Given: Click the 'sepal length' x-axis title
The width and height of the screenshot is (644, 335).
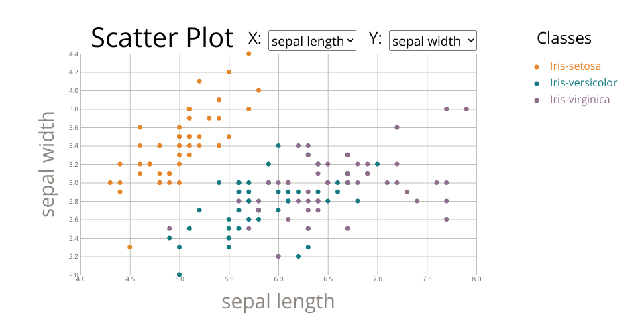Looking at the screenshot, I should [x=278, y=301].
